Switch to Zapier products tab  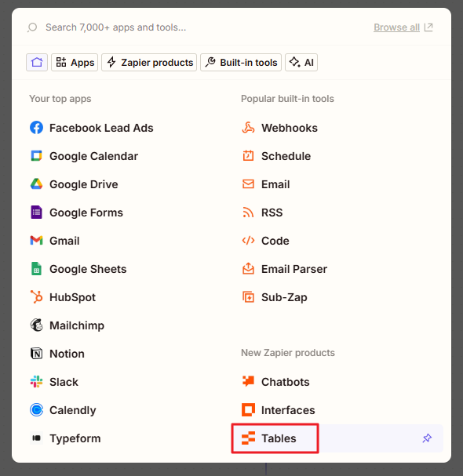[x=149, y=62]
